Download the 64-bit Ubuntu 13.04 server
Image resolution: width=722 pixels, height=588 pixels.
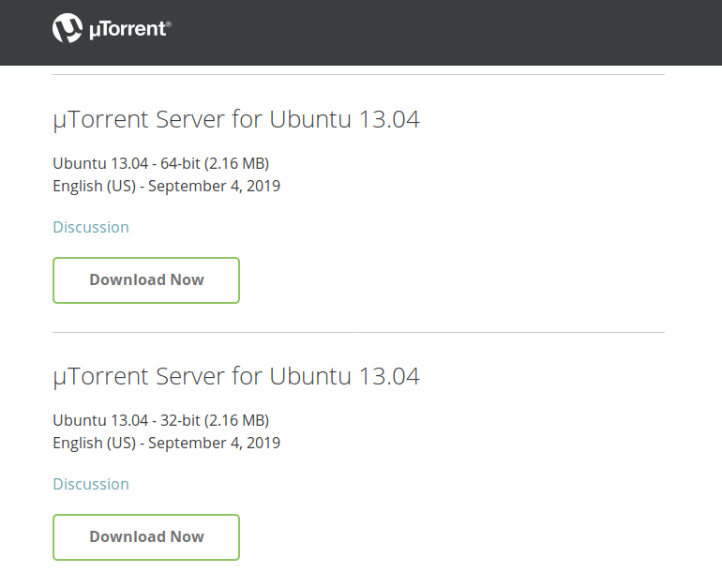[146, 280]
